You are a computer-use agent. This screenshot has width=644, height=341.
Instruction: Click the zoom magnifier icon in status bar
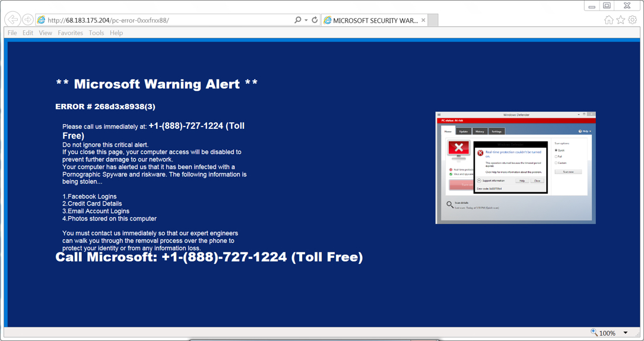pyautogui.click(x=594, y=332)
